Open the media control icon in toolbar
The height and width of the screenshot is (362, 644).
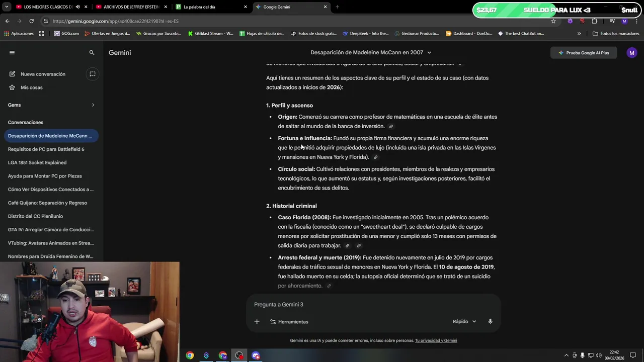(612, 21)
